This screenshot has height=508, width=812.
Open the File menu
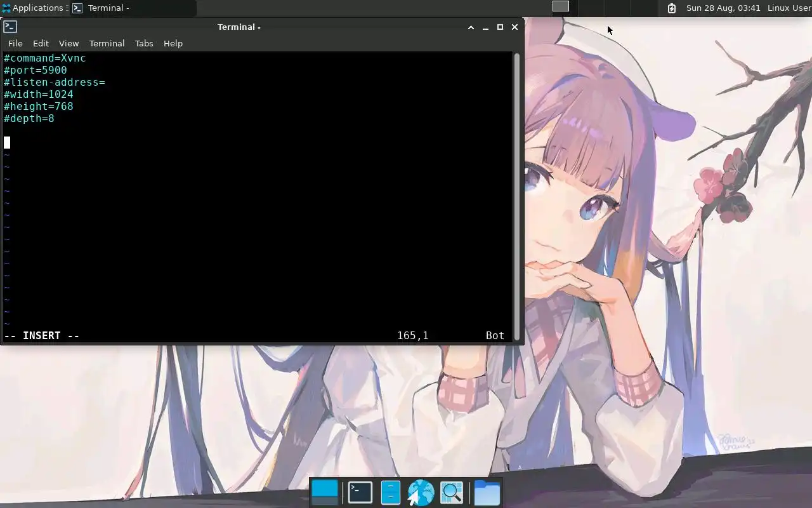[15, 43]
